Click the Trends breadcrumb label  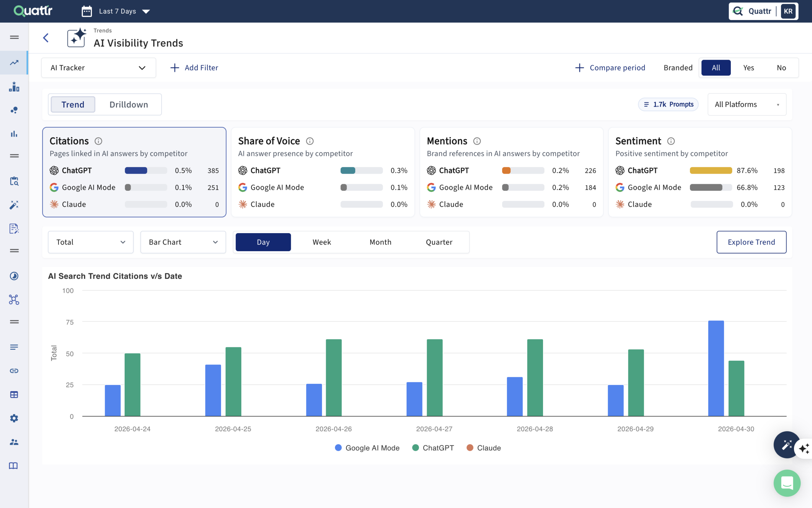point(103,30)
